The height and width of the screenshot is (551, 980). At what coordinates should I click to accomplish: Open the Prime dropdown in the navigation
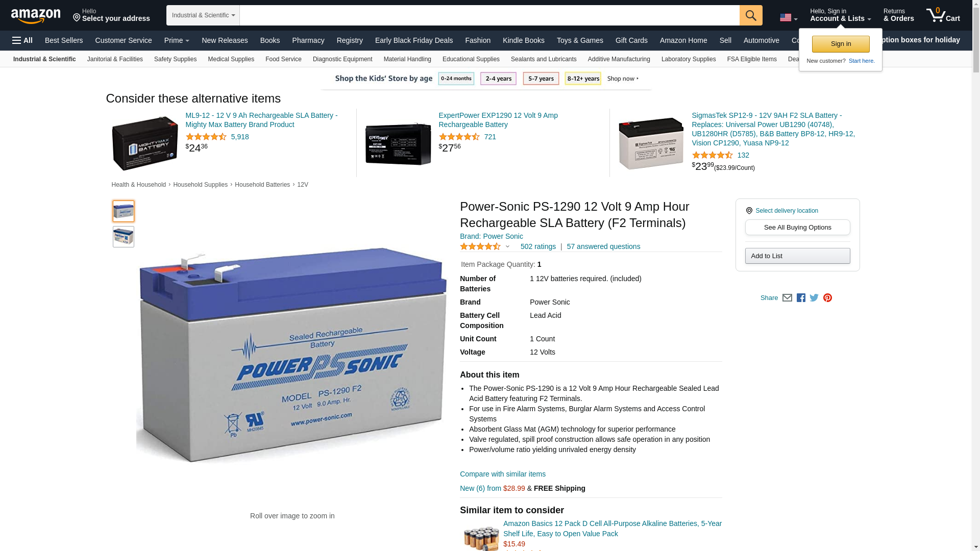coord(177,40)
